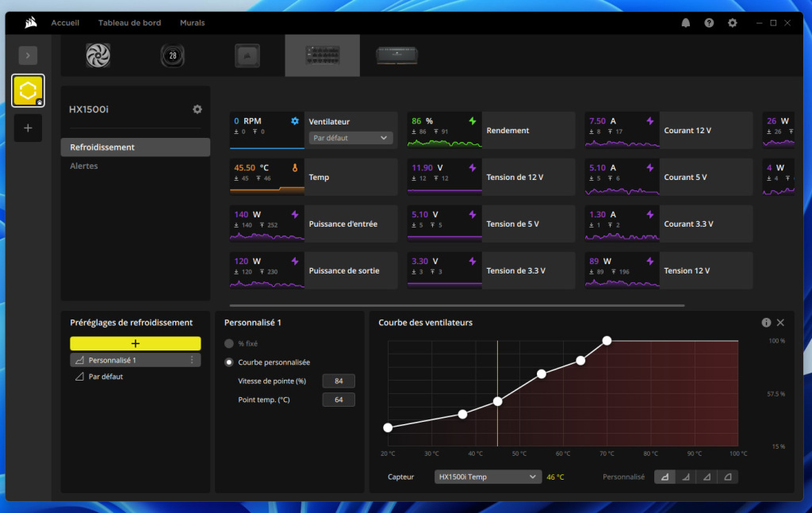Click the gear next to HX1500i

(x=197, y=109)
